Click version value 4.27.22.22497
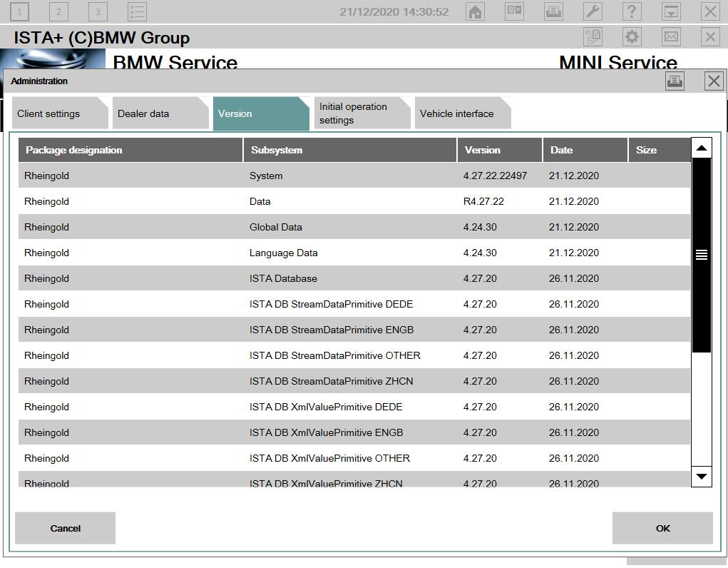The width and height of the screenshot is (728, 568). click(x=495, y=176)
